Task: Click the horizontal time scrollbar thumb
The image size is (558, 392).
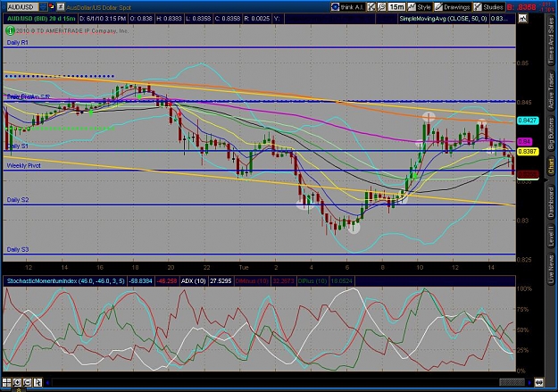Action: coord(512,383)
